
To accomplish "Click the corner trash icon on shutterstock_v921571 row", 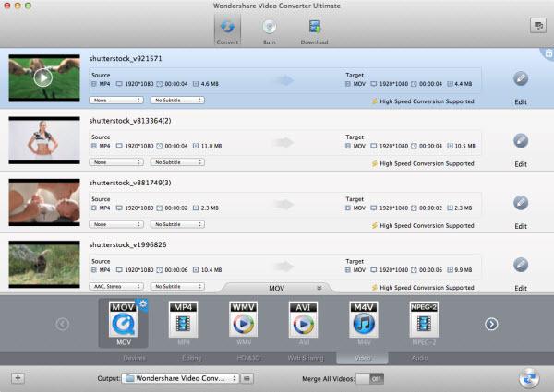I will (548, 53).
